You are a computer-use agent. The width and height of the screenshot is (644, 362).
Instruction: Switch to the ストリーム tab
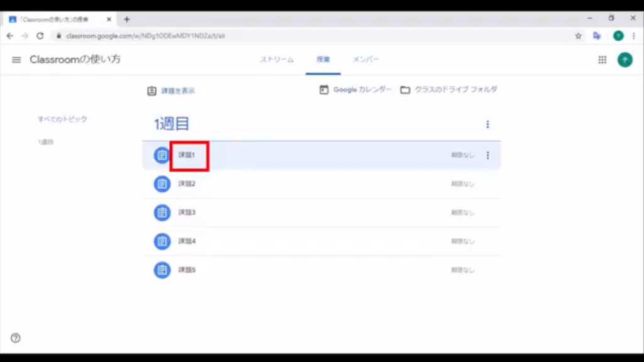click(277, 60)
